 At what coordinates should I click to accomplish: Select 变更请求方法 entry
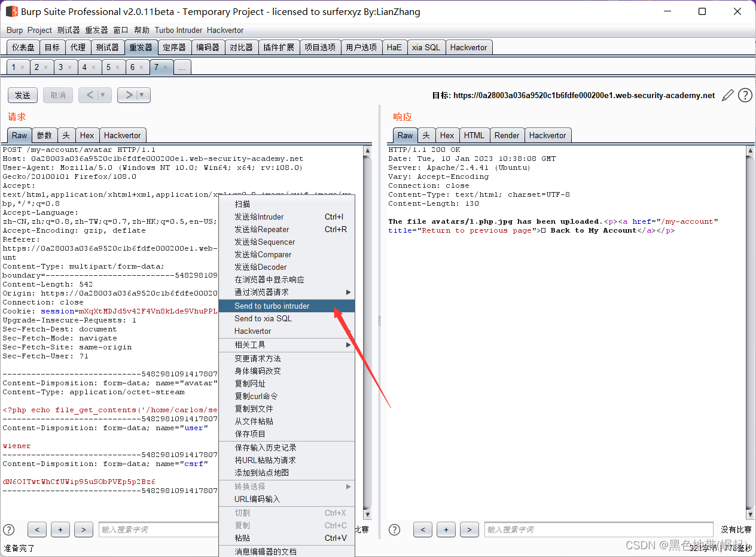(286, 358)
